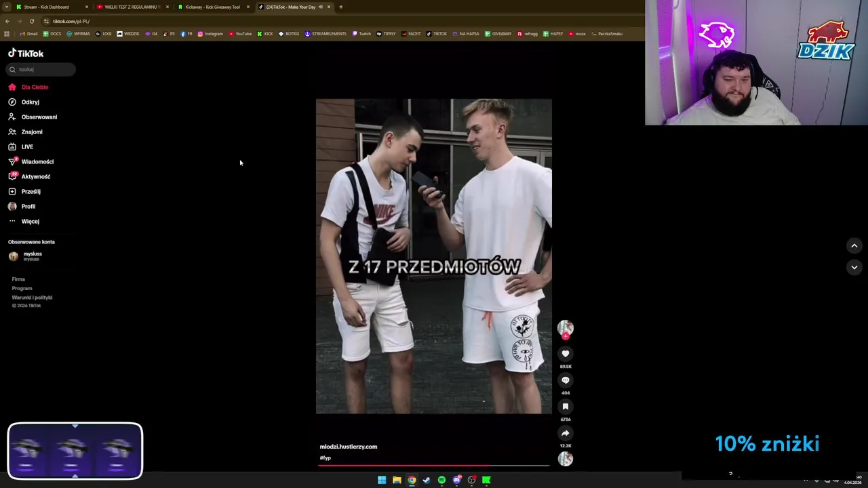Open the creator avatar beside video
Viewport: 868px width, 488px height.
tap(565, 328)
